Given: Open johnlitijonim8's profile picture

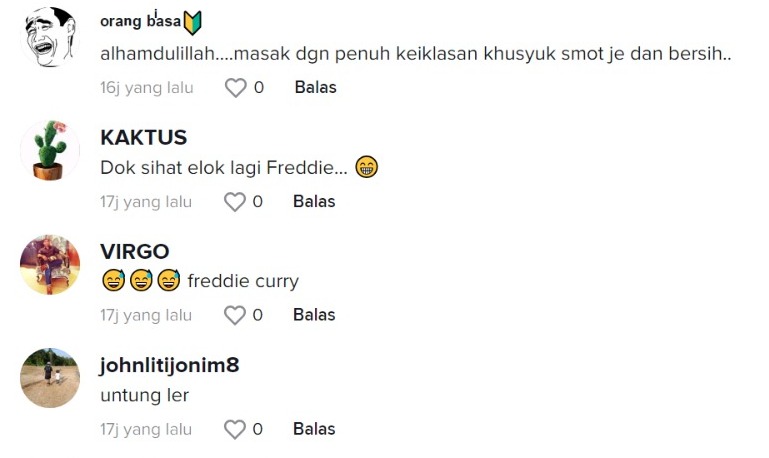Looking at the screenshot, I should (x=50, y=378).
